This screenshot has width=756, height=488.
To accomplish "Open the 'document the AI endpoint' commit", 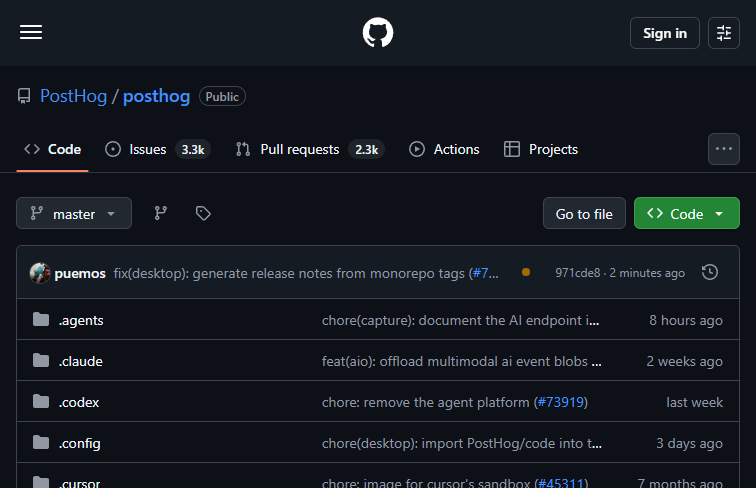I will [460, 320].
